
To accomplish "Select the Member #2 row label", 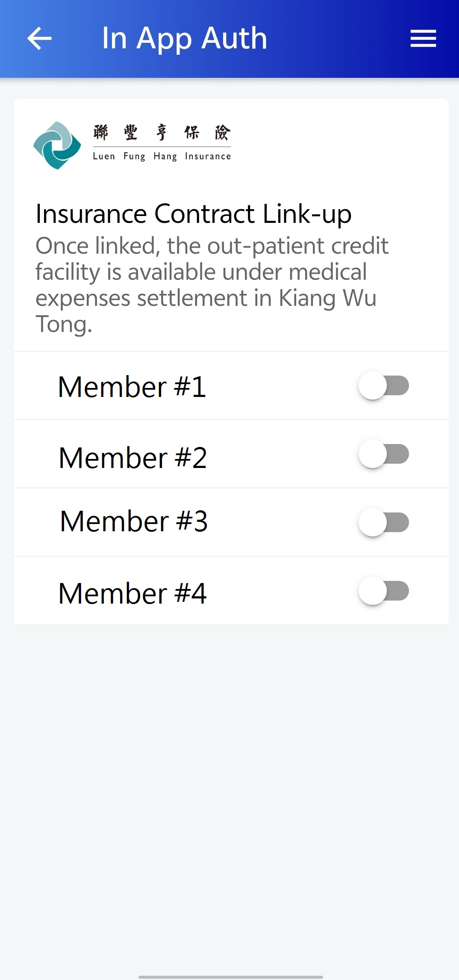I will 133,458.
